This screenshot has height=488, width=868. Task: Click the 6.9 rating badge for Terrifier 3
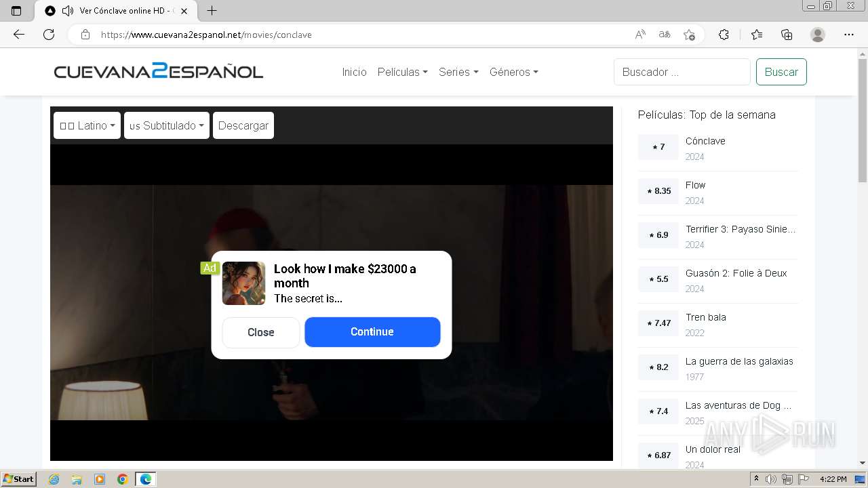(658, 235)
